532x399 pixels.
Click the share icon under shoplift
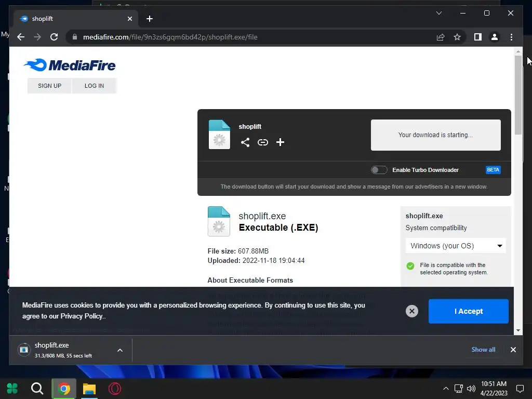point(245,142)
